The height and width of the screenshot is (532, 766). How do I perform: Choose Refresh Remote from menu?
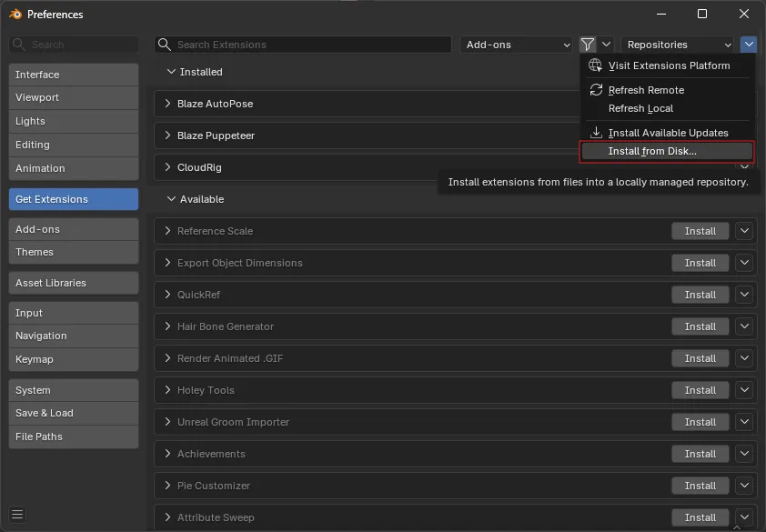coord(668,90)
